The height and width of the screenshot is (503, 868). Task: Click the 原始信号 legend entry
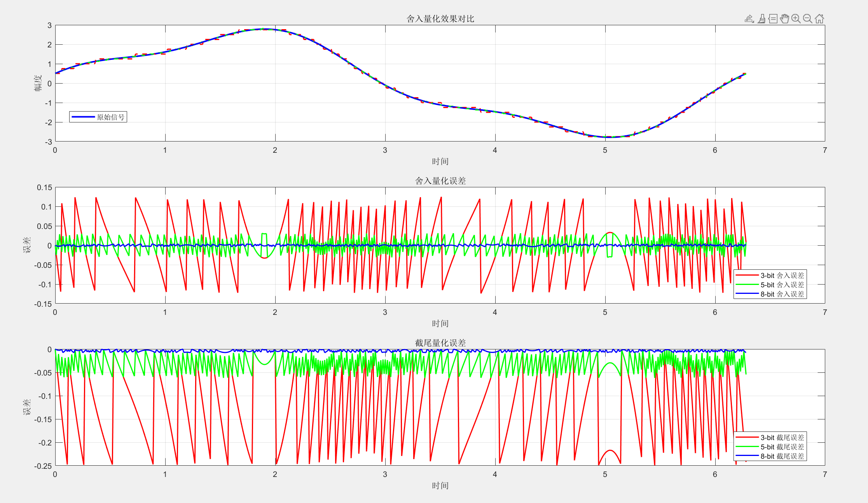click(x=110, y=117)
